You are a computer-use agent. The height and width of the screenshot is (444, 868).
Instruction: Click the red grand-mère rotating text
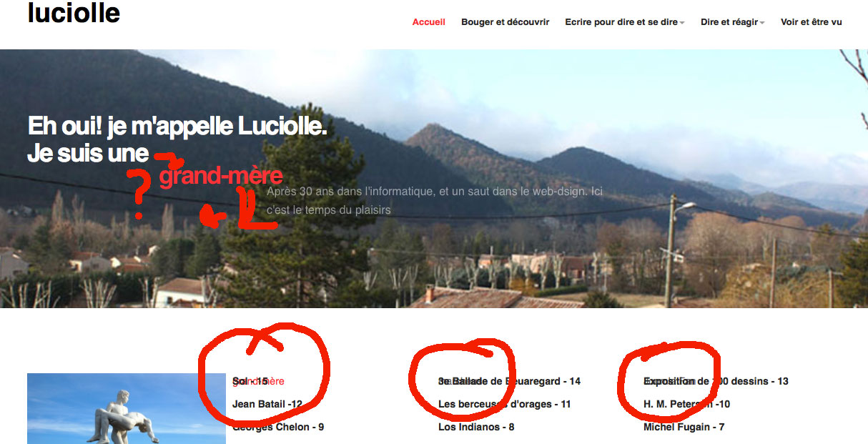tap(221, 176)
